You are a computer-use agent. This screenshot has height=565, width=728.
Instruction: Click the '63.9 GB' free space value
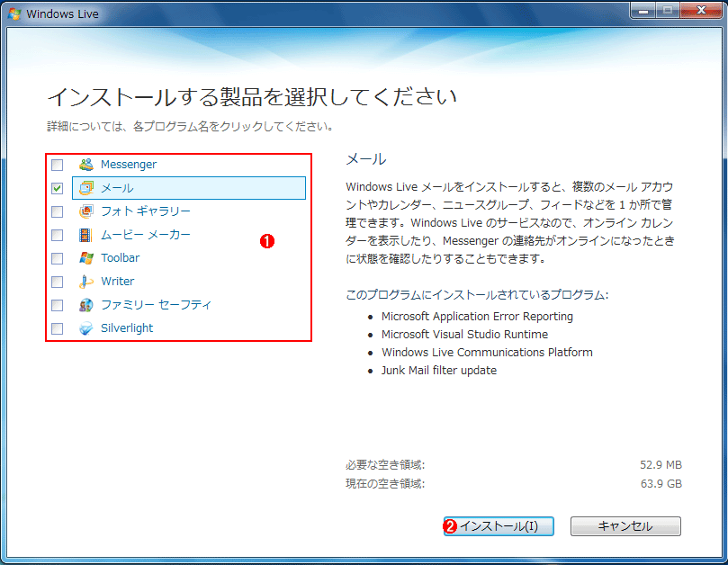coord(661,484)
